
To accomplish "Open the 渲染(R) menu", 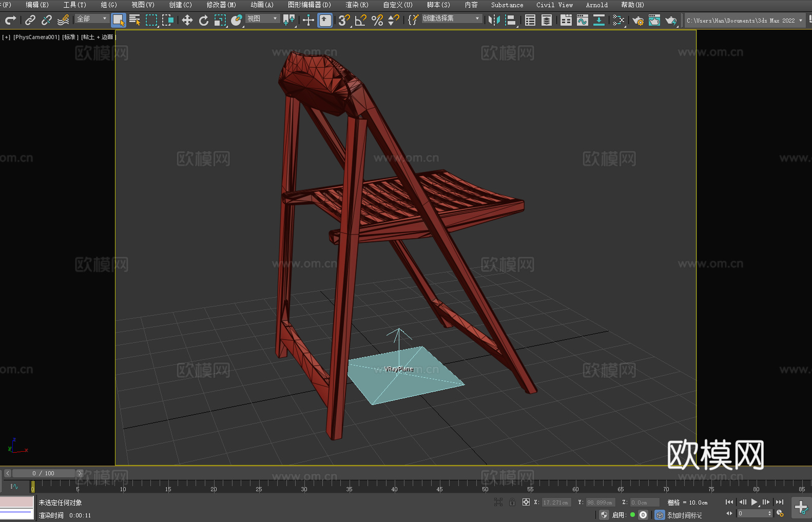I will click(357, 5).
